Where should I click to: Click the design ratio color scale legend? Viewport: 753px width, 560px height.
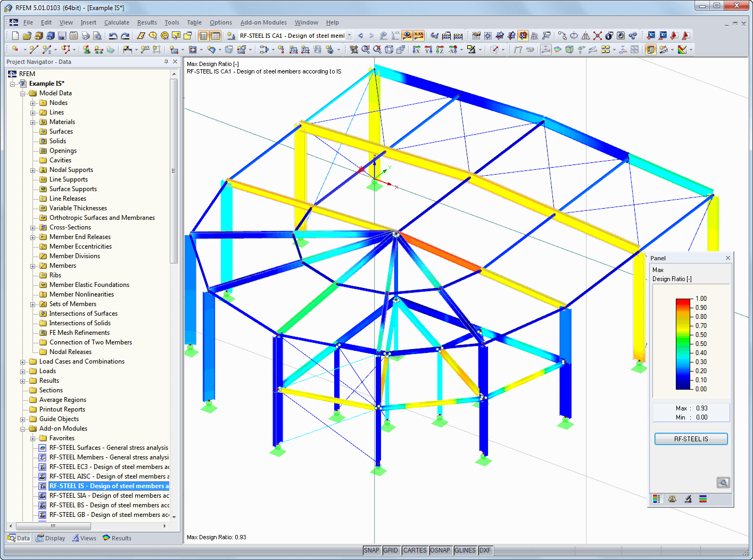(x=683, y=344)
